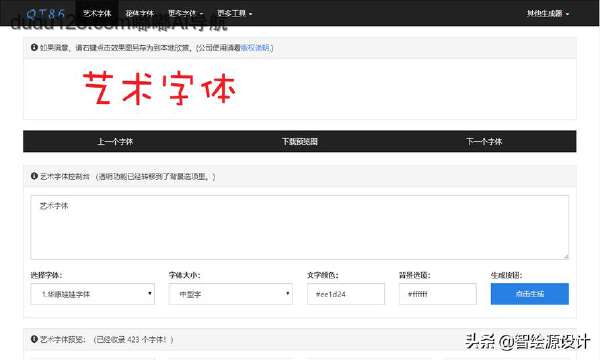Image resolution: width=600 pixels, height=360 pixels.
Task: Click the blue 点击生成 button
Action: (530, 294)
